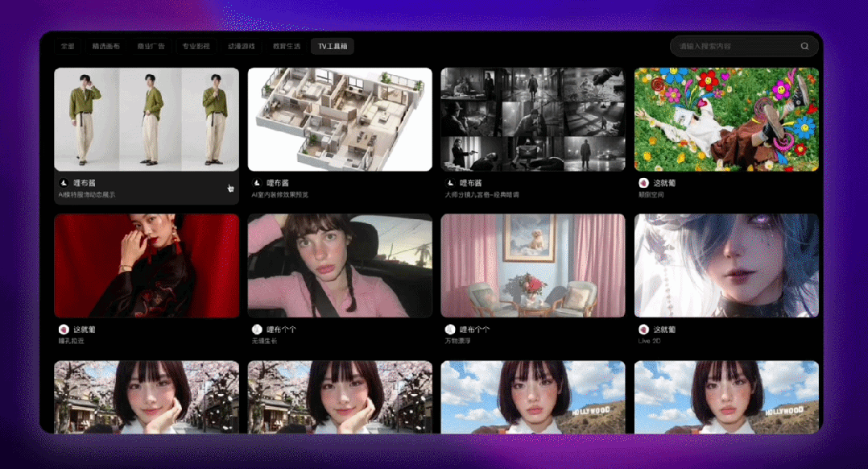Click author avatar under the flower field card
The image size is (868, 469).
(643, 183)
